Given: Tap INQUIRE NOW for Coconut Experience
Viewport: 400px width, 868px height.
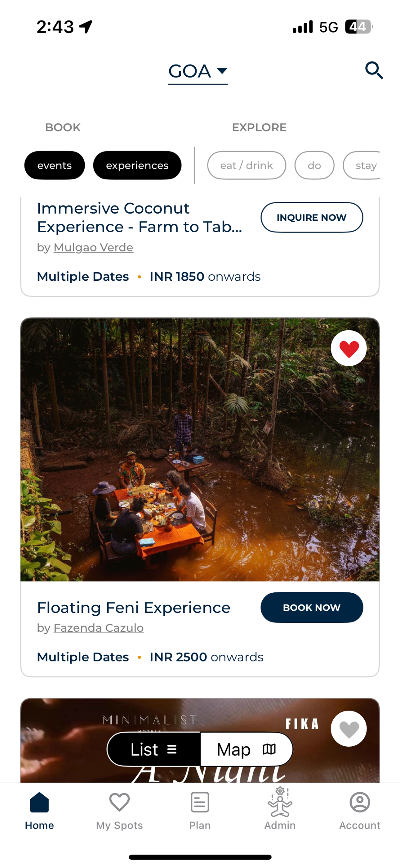Looking at the screenshot, I should pos(312,217).
